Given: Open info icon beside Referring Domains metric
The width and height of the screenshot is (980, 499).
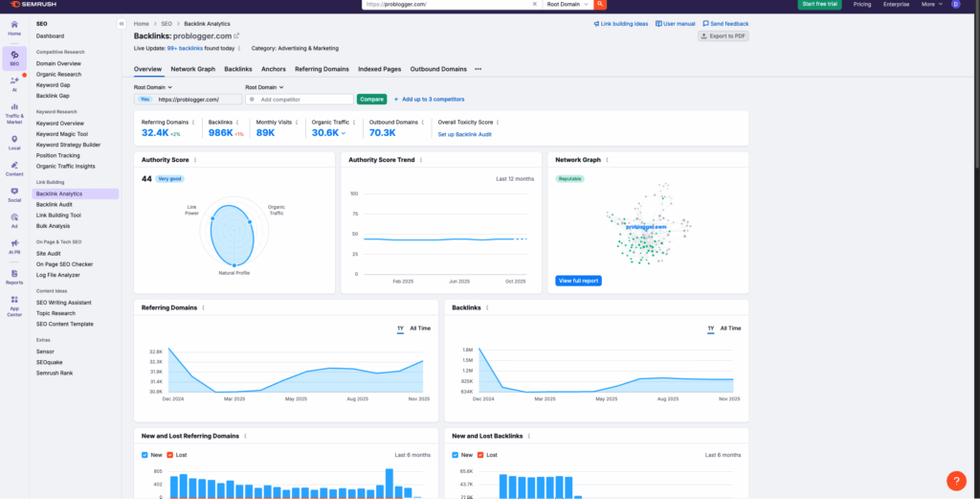Looking at the screenshot, I should (x=193, y=123).
